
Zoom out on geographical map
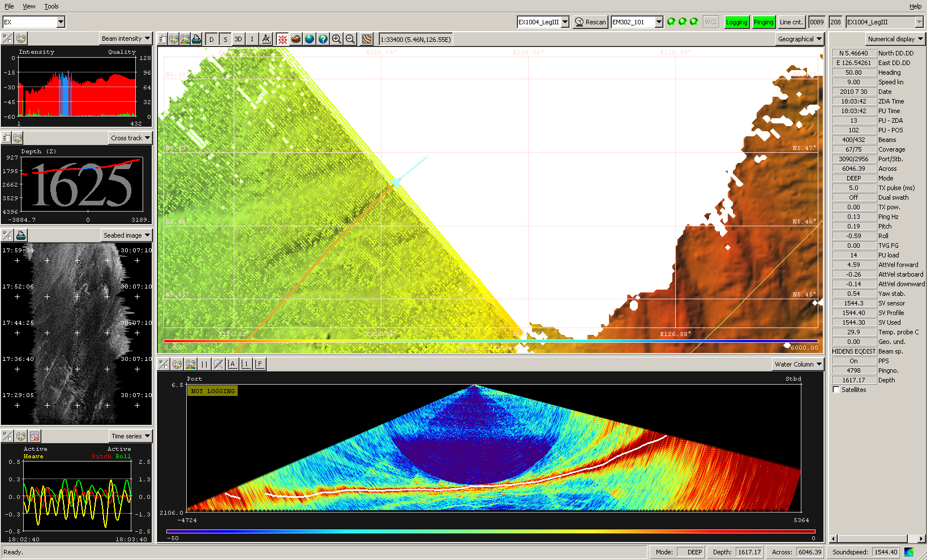(350, 39)
